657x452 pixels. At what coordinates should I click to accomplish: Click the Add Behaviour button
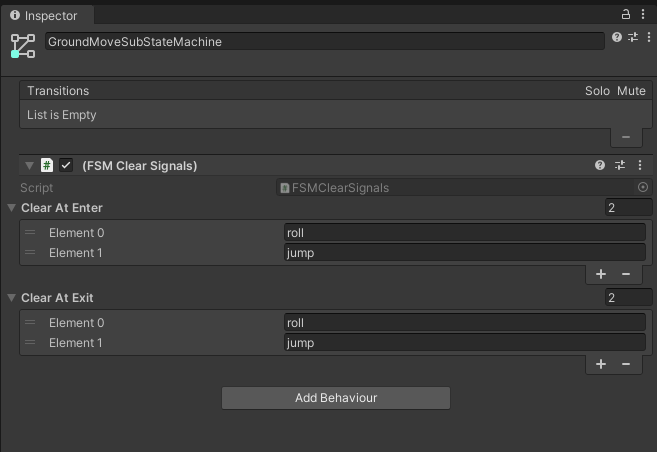tap(335, 398)
